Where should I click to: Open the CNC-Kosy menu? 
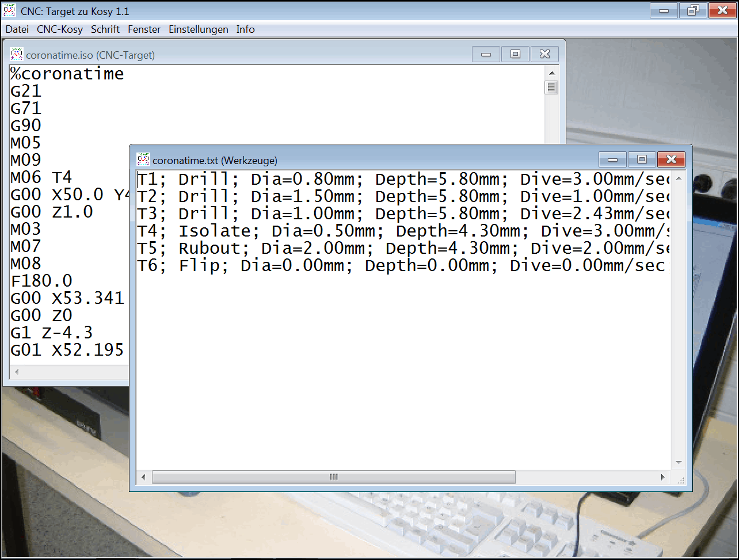[x=60, y=29]
